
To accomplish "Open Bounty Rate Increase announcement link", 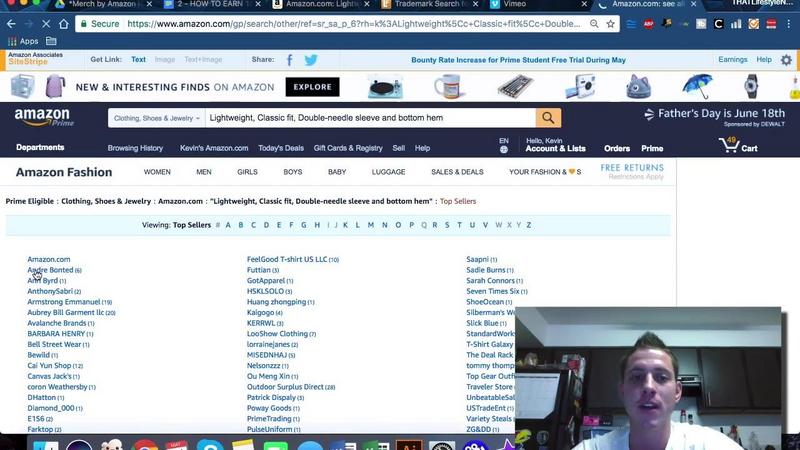I will 518,60.
